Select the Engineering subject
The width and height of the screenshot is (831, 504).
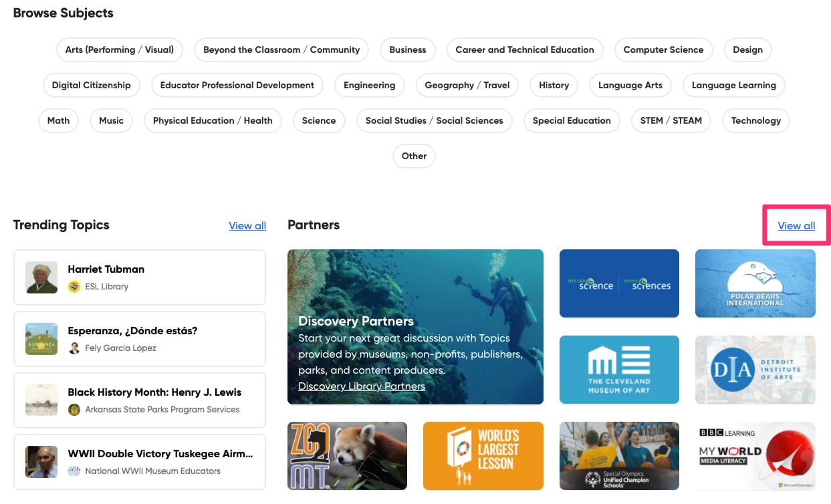370,85
